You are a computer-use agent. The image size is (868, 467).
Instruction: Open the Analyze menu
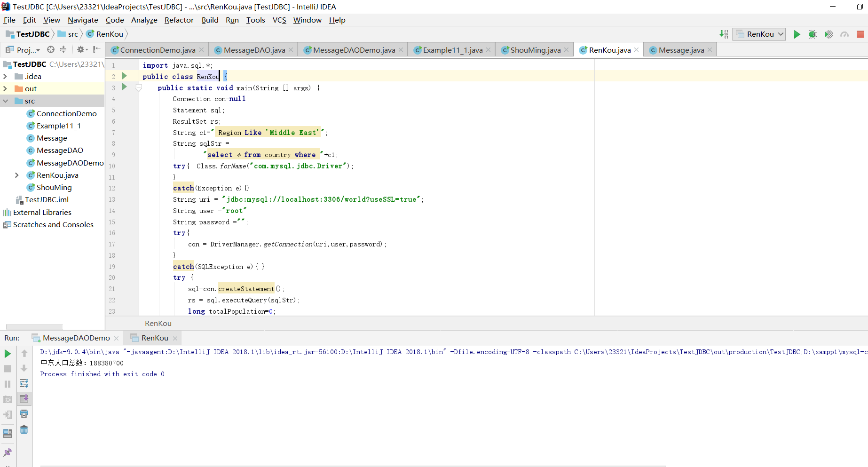coord(144,20)
